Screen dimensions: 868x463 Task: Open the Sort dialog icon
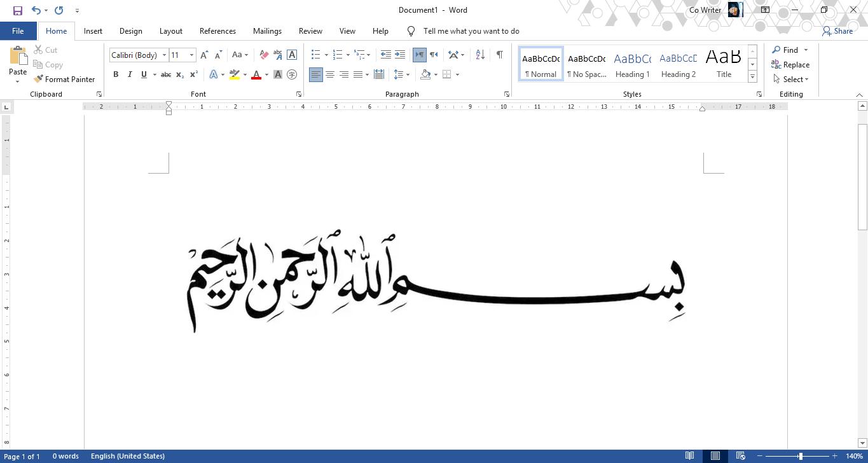[479, 55]
